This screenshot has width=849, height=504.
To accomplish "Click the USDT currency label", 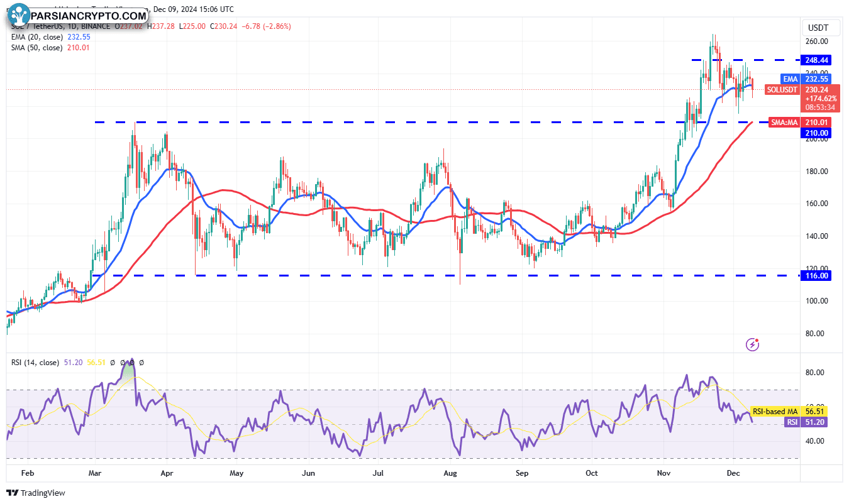I will click(x=817, y=28).
